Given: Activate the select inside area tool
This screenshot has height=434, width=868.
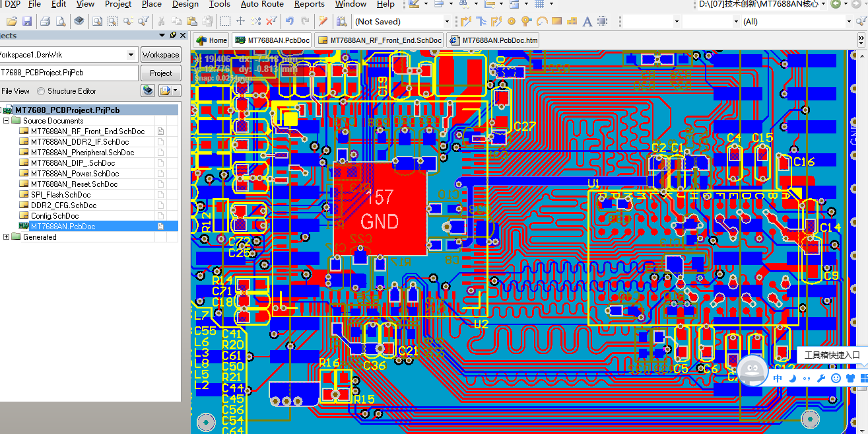Looking at the screenshot, I should [x=225, y=22].
